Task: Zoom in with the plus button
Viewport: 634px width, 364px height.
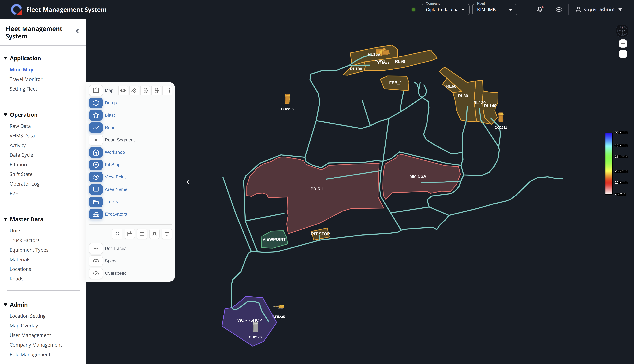Action: point(623,44)
